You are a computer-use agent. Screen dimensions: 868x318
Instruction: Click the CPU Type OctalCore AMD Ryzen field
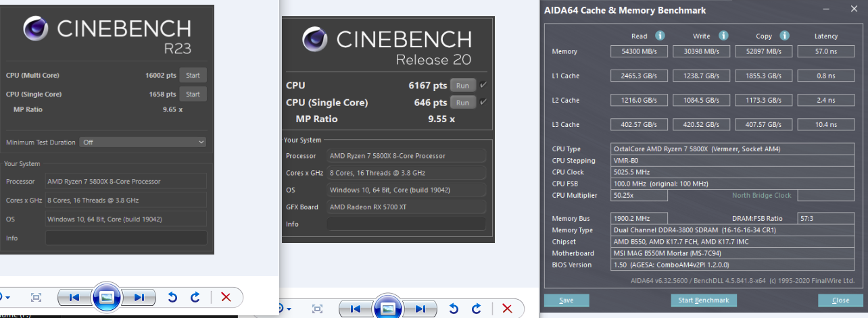click(x=732, y=149)
